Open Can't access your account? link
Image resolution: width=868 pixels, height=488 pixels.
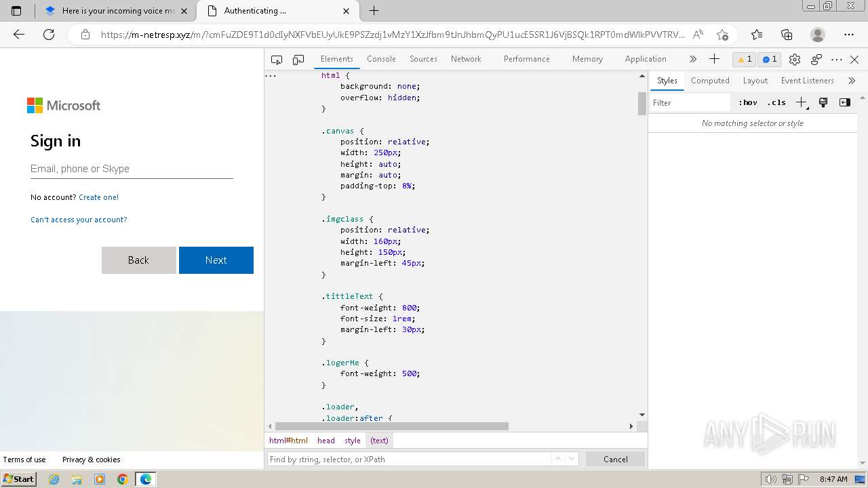79,220
